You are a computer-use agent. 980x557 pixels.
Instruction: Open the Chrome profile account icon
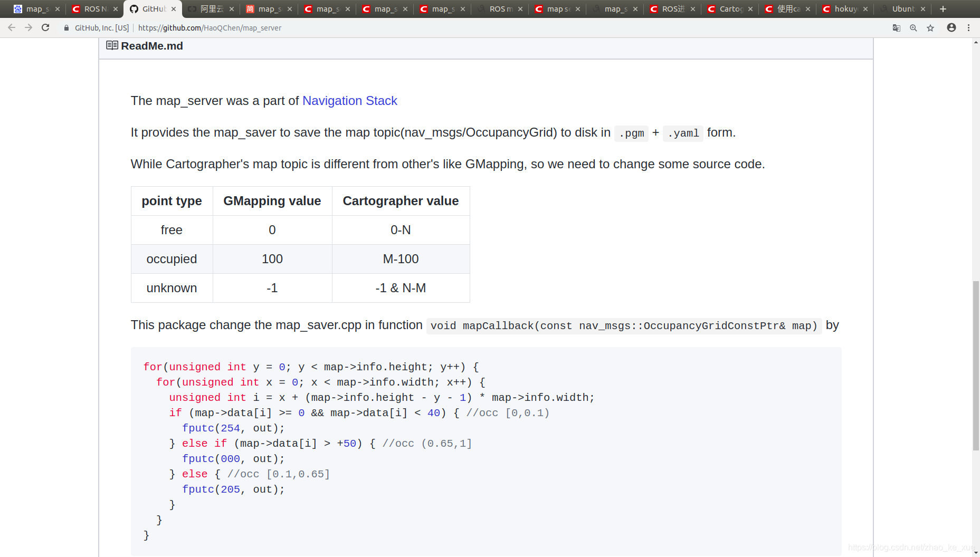point(952,28)
